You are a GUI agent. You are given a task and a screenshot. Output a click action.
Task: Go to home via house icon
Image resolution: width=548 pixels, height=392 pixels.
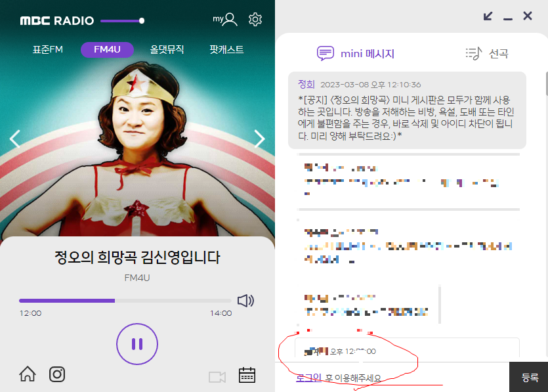(x=28, y=374)
